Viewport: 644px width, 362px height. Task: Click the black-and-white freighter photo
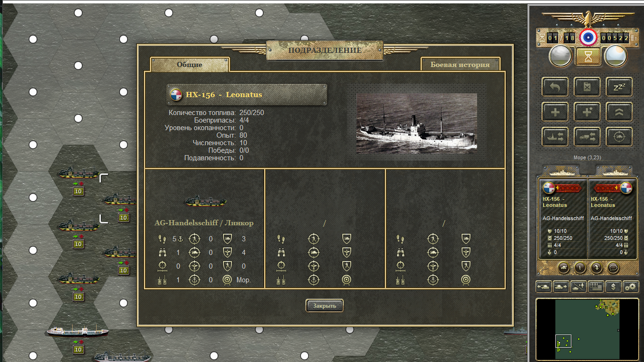(417, 123)
